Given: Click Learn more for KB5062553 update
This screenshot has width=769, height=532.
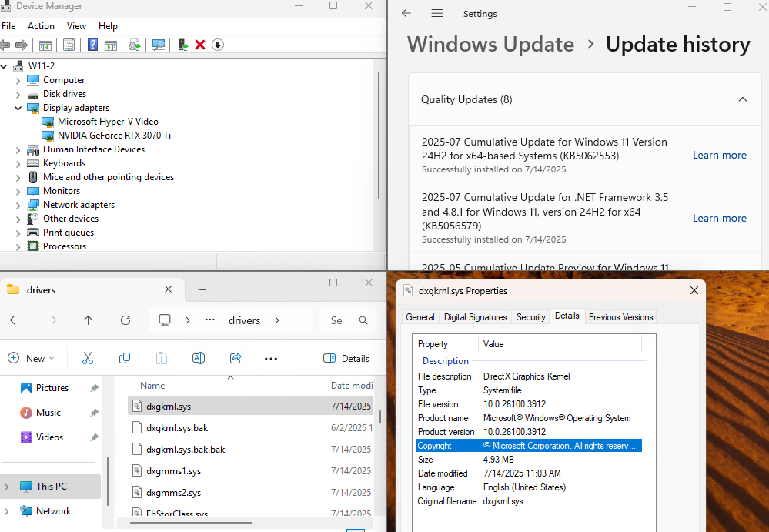Looking at the screenshot, I should pyautogui.click(x=720, y=155).
